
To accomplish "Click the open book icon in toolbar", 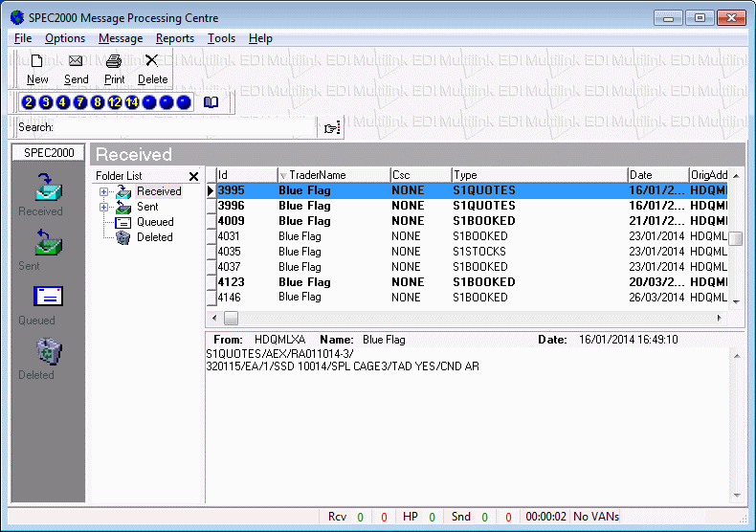I will 211,102.
